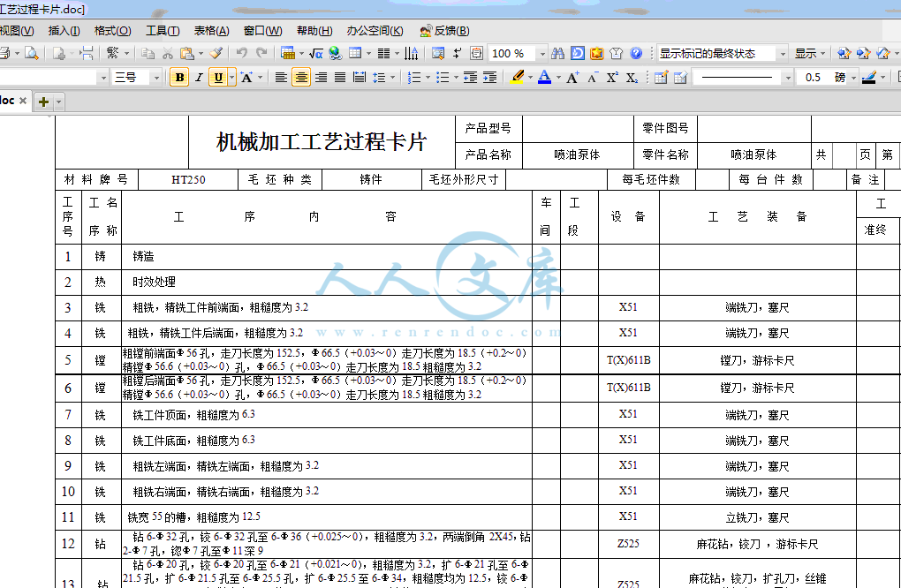The image size is (901, 588).
Task: Click the text direction icon
Action: tap(411, 53)
